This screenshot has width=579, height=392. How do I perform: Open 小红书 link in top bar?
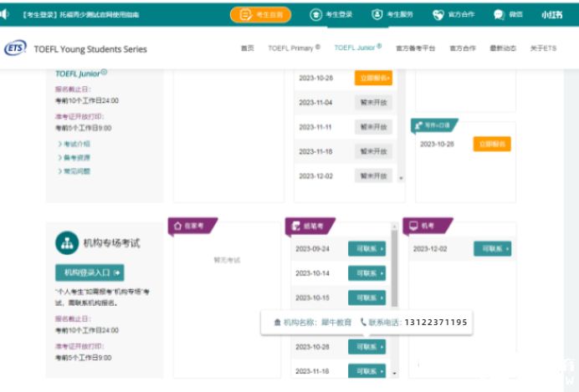click(x=551, y=15)
